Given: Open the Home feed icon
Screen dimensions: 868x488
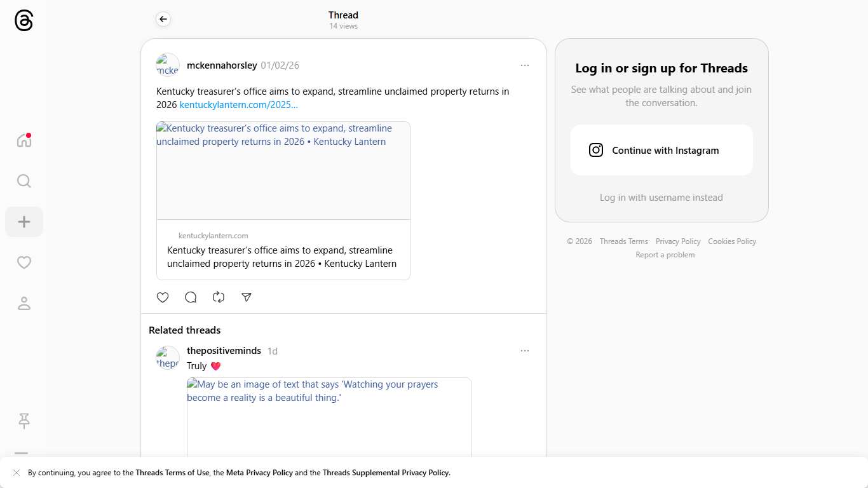Looking at the screenshot, I should 24,140.
